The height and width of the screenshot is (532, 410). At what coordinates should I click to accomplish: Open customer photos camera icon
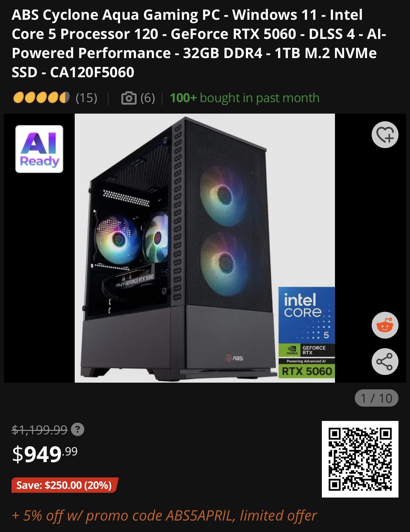(x=129, y=98)
